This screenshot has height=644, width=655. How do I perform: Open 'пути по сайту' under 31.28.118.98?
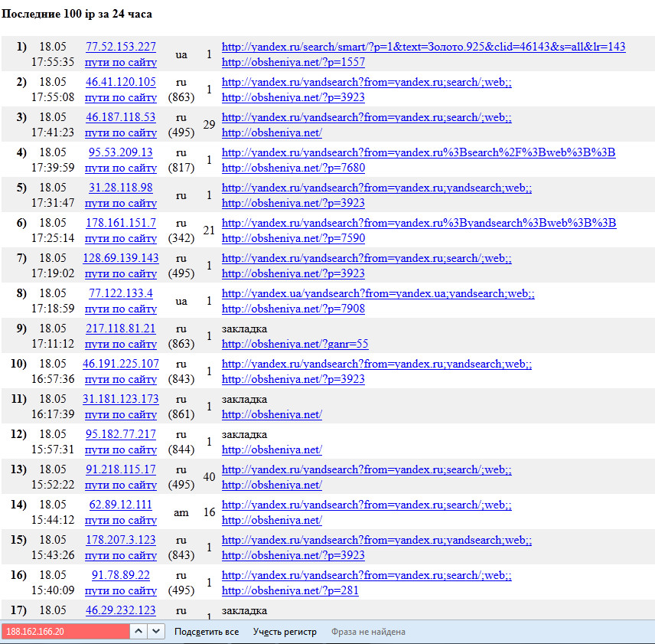(x=121, y=203)
